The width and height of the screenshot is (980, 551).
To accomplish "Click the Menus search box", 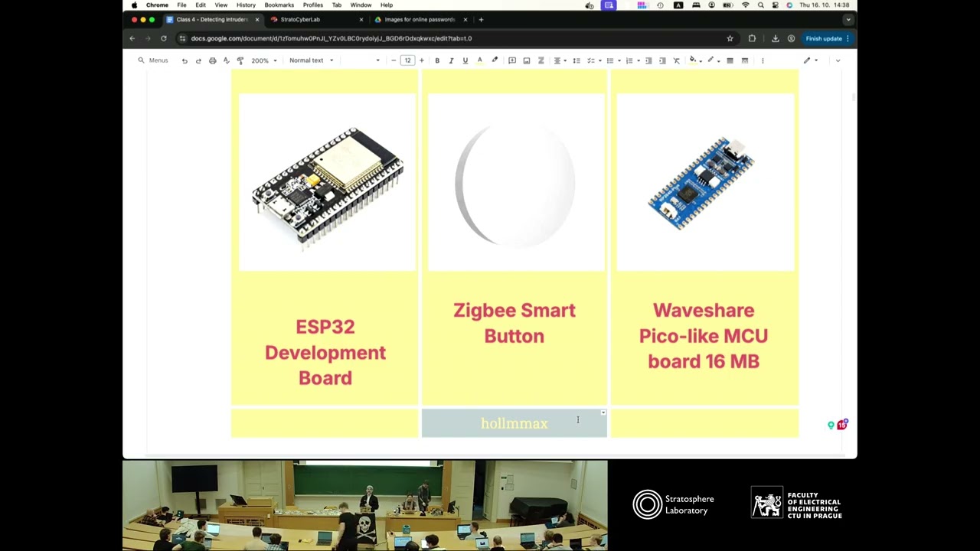I will (153, 60).
